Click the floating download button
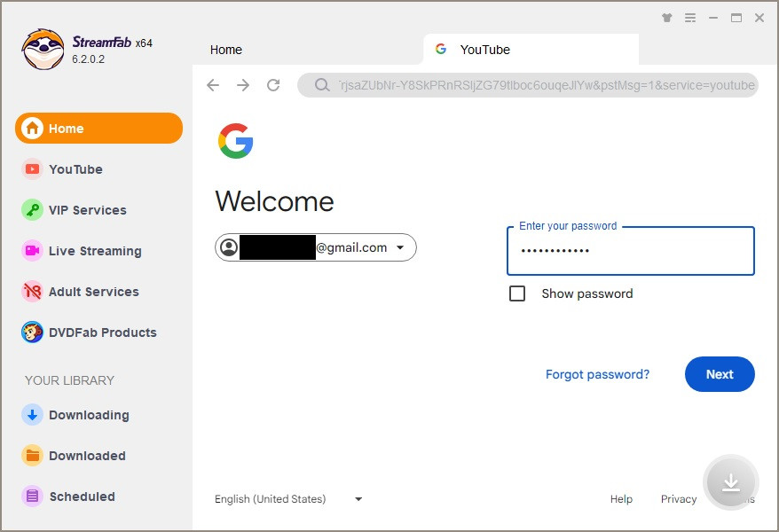779x532 pixels. [730, 481]
